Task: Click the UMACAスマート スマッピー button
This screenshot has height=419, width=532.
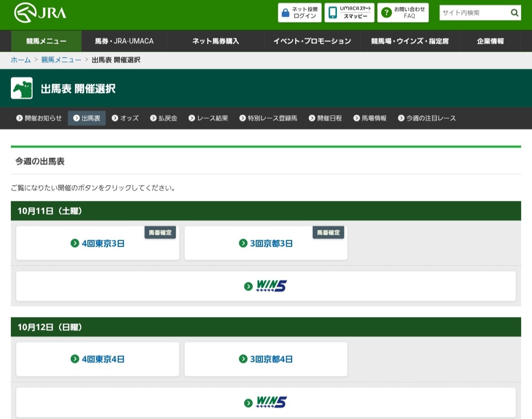Action: [x=349, y=12]
